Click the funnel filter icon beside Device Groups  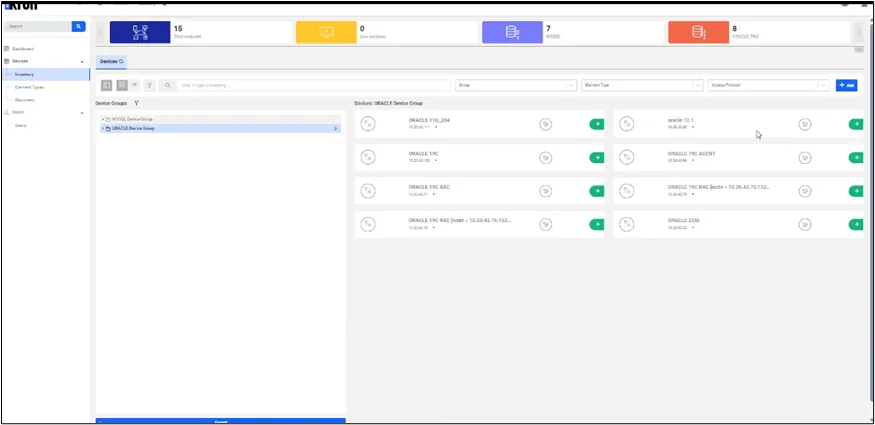pos(137,103)
